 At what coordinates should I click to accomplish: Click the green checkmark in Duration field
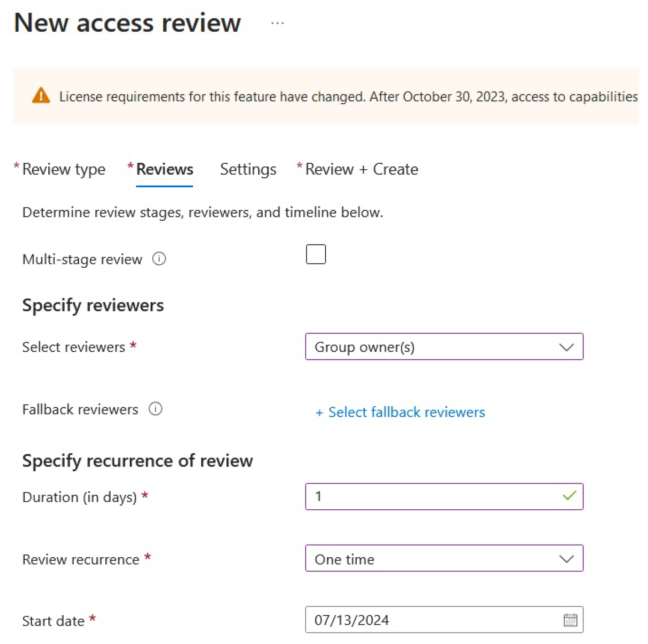[569, 496]
